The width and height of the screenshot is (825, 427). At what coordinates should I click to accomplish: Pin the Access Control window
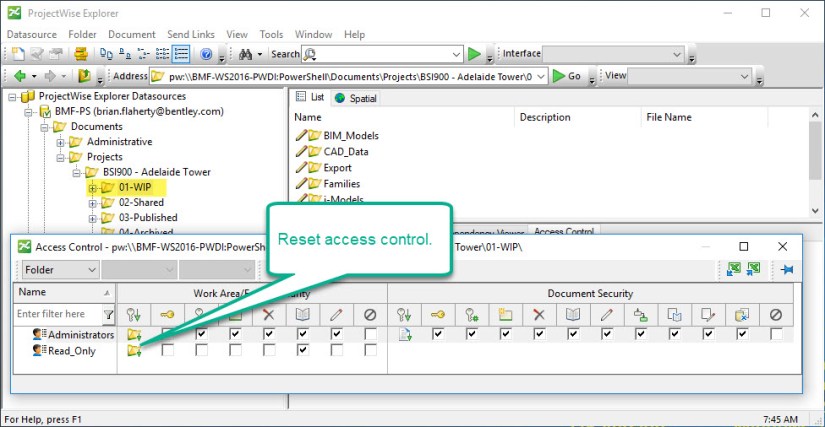pyautogui.click(x=787, y=270)
